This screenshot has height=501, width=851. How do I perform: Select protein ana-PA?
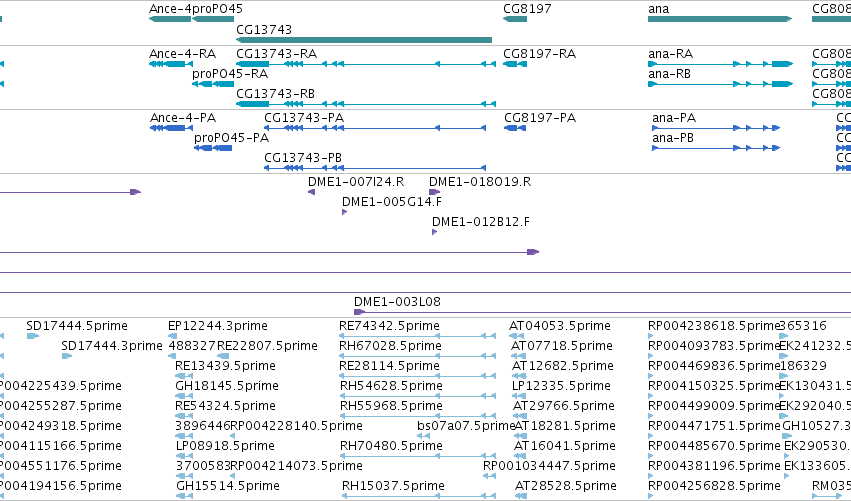(716, 128)
